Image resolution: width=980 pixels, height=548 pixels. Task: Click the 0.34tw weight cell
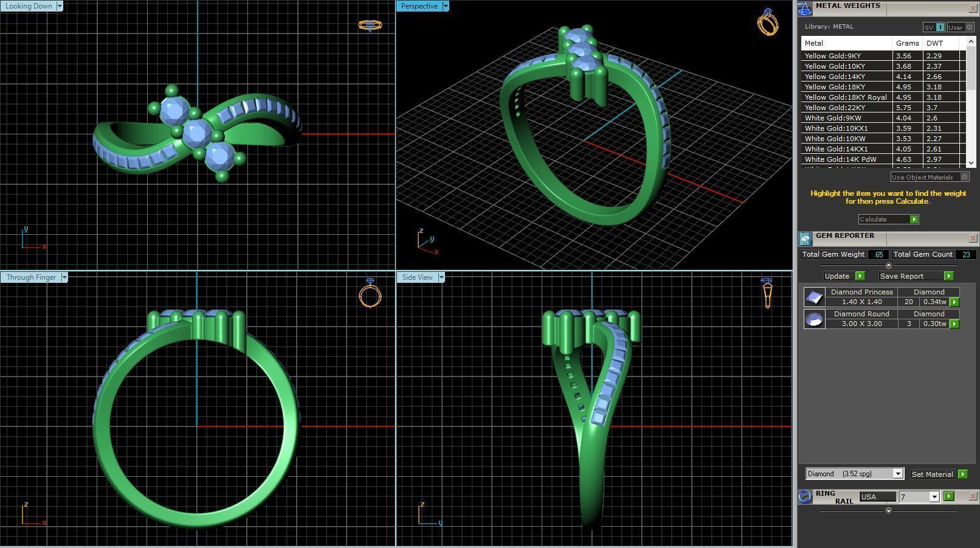pyautogui.click(x=934, y=302)
